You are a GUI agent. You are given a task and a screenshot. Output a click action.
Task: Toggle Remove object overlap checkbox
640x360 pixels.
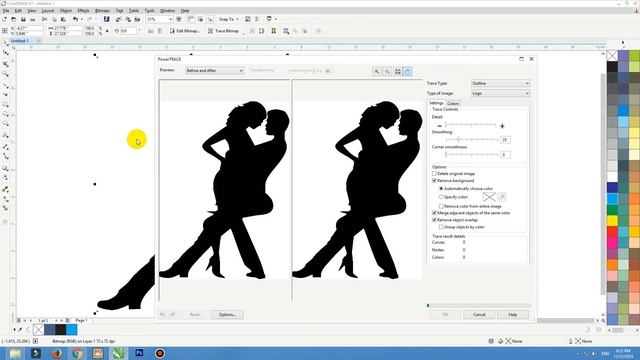[434, 220]
